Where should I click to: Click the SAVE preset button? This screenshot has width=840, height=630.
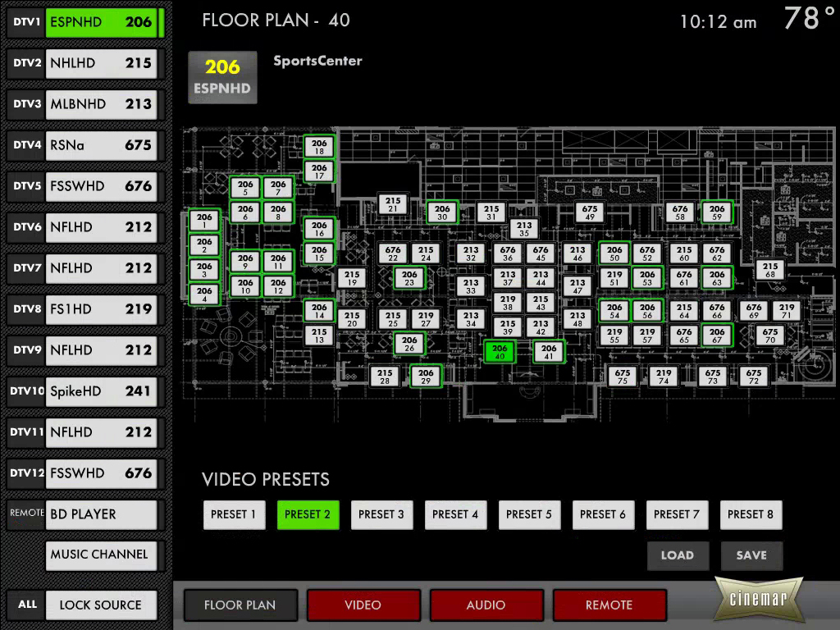(x=751, y=555)
